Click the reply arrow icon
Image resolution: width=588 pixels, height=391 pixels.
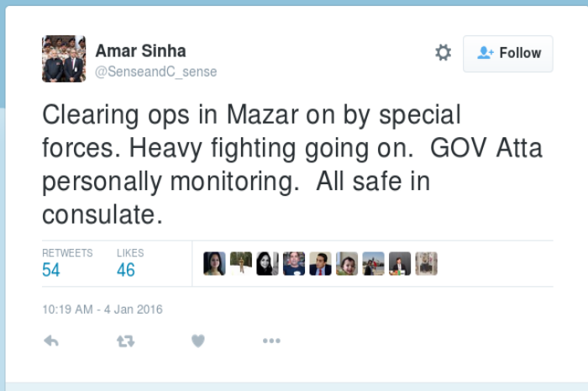(51, 341)
